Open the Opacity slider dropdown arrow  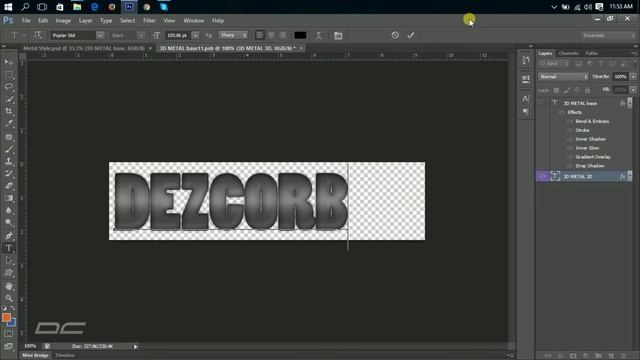pos(633,77)
